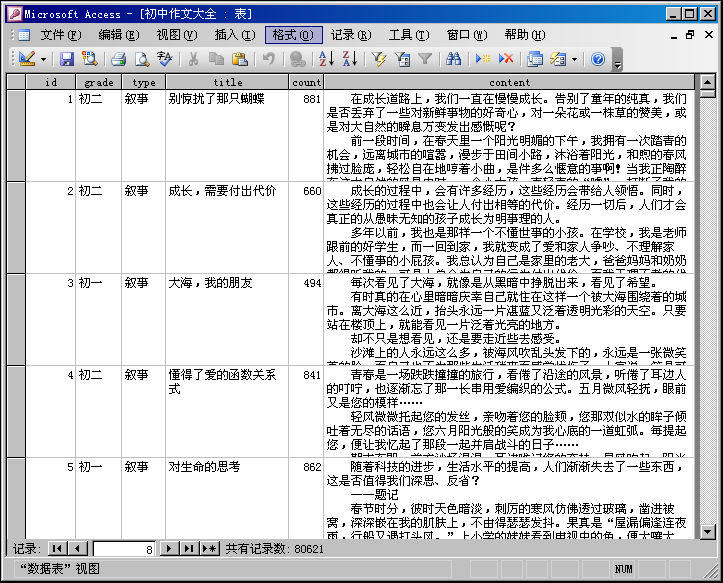723x583 pixels.
Task: Open the 工具(T) menu
Action: [x=409, y=35]
